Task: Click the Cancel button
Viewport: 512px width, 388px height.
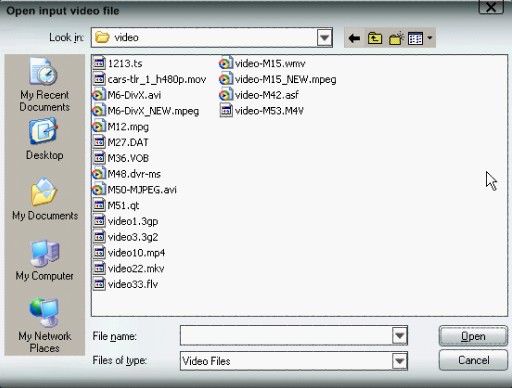Action: pos(473,360)
